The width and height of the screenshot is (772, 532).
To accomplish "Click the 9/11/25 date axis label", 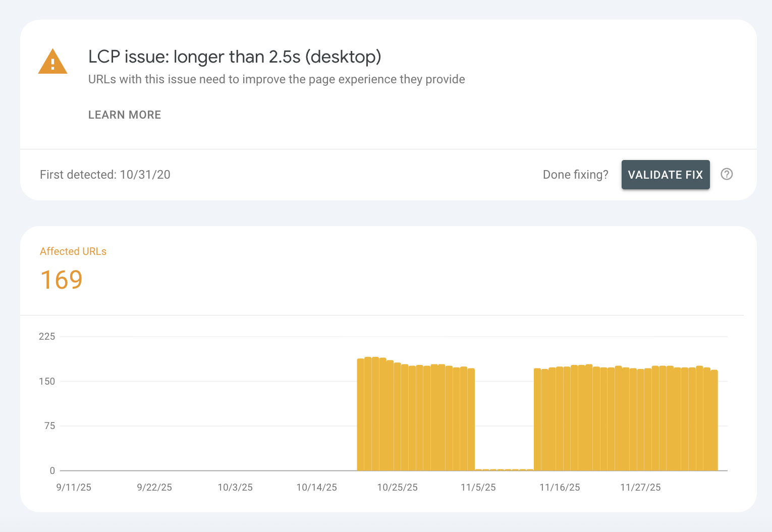I will [74, 487].
